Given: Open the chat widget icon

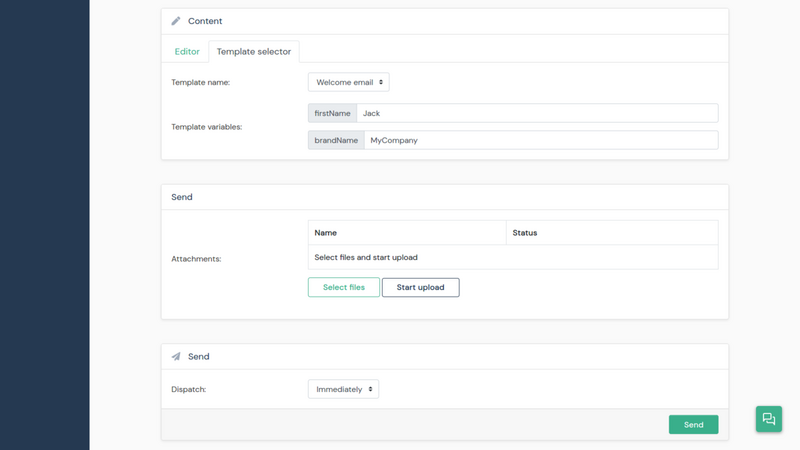Looking at the screenshot, I should pyautogui.click(x=768, y=419).
